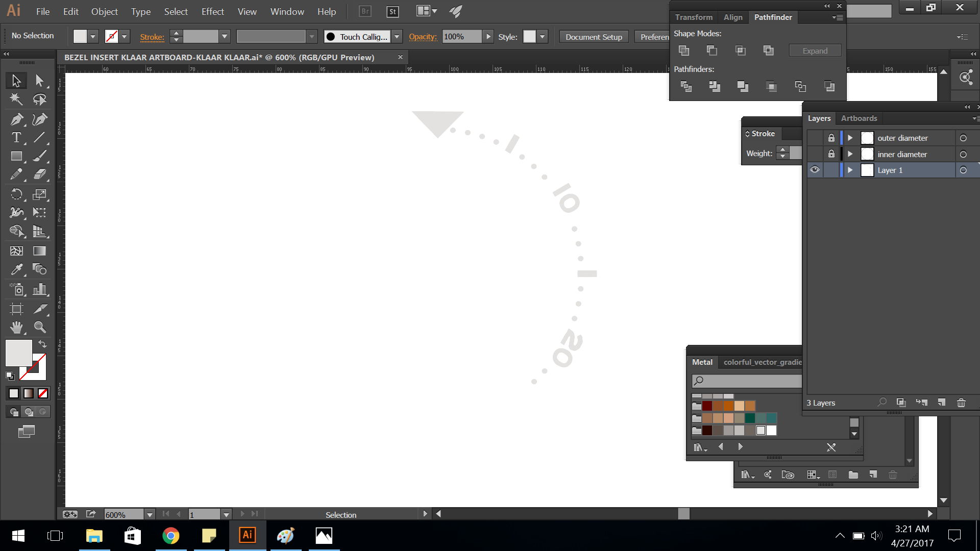Select the Type tool
Image resolution: width=980 pixels, height=551 pixels.
click(16, 137)
